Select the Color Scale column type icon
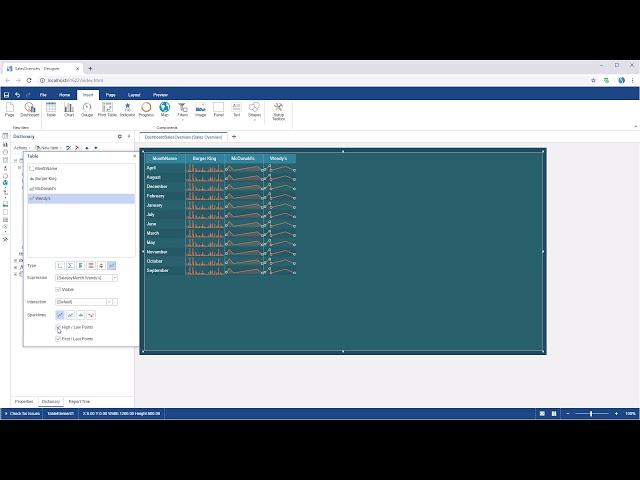This screenshot has width=640, height=480. click(x=91, y=266)
